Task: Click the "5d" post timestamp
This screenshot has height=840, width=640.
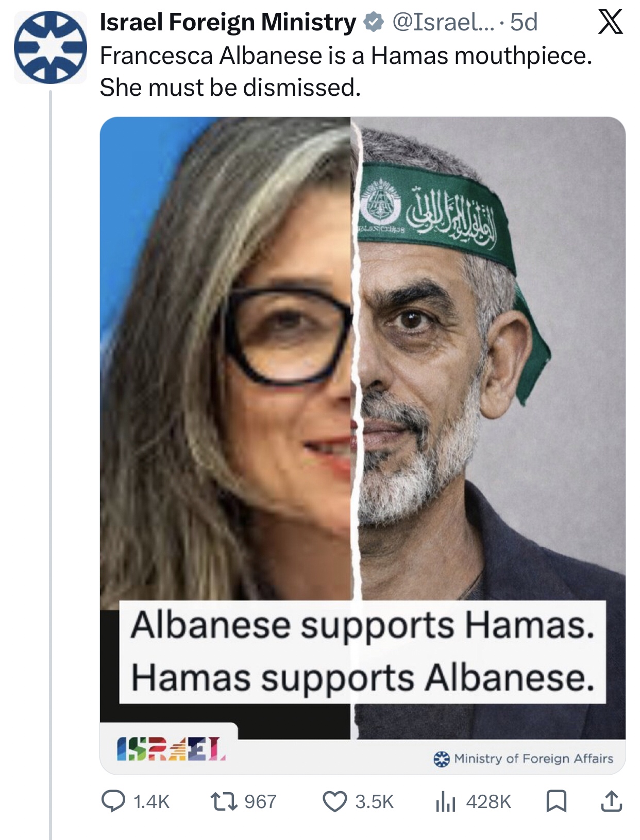Action: [524, 22]
